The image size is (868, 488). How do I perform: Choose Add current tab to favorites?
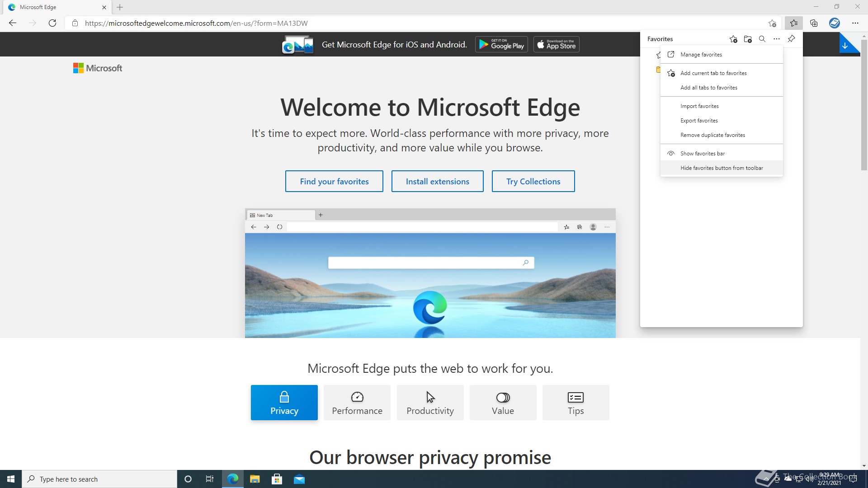coord(722,73)
